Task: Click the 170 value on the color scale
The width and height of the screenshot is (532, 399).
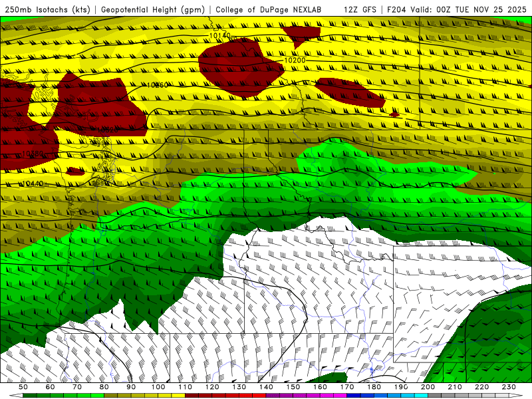Action: (x=347, y=387)
